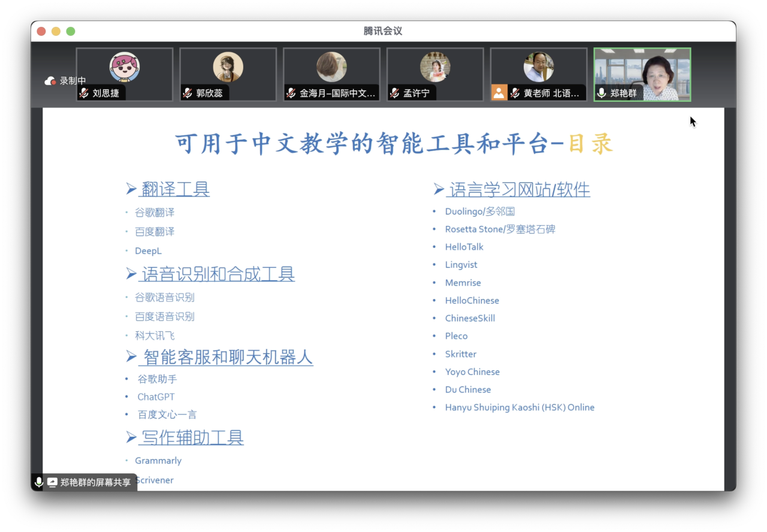Open the 语言学习网站/软件 section link
The image size is (767, 532).
[518, 190]
